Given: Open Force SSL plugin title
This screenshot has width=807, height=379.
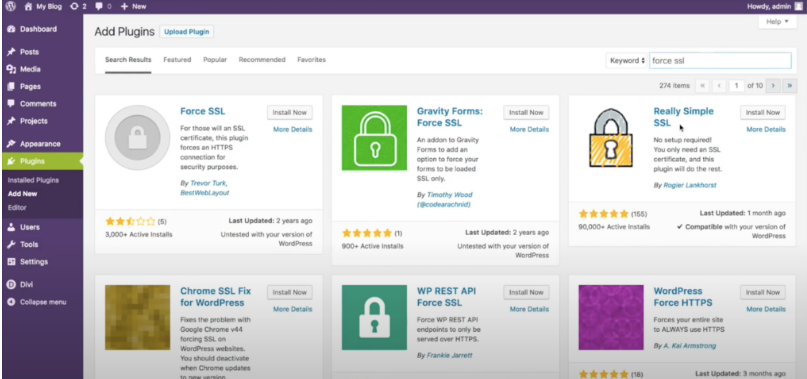Looking at the screenshot, I should pyautogui.click(x=203, y=111).
